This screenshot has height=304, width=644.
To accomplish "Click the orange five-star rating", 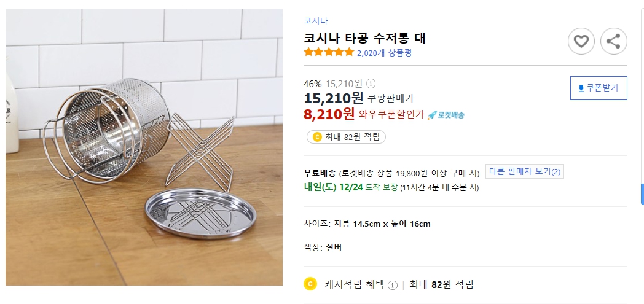I will [x=329, y=53].
